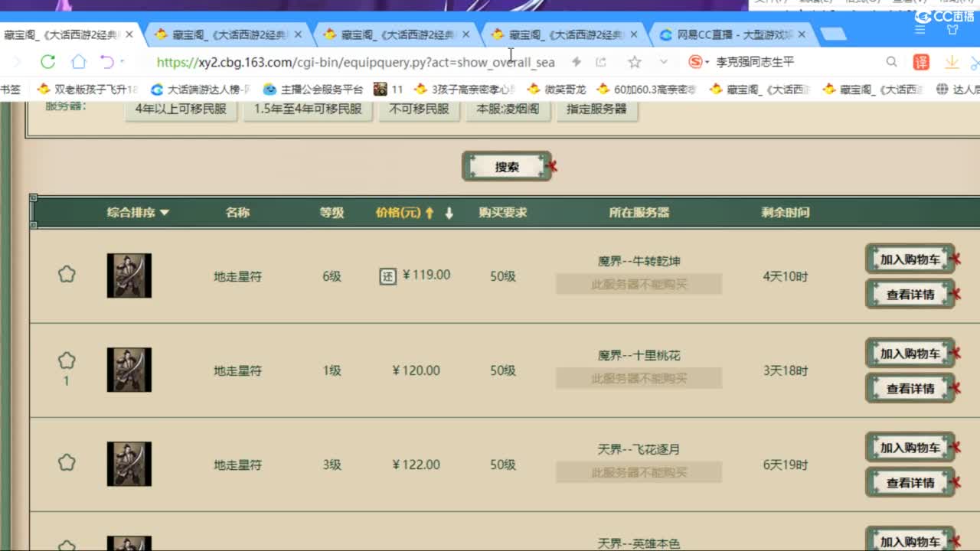
Task: Click server name 魔界--十里桃花
Action: [x=639, y=355]
